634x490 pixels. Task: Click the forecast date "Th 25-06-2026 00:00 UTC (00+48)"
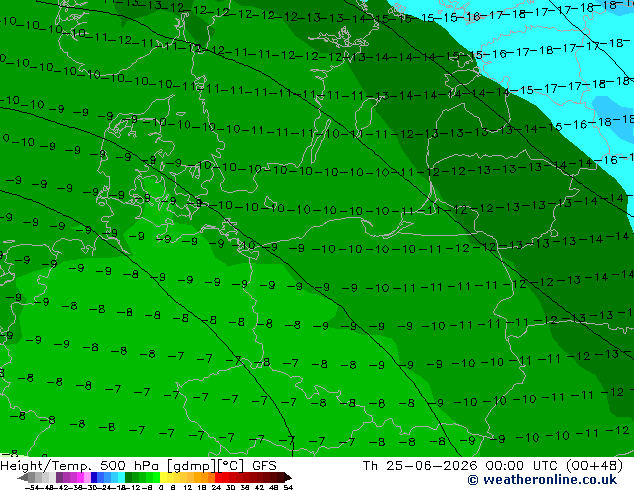click(493, 466)
